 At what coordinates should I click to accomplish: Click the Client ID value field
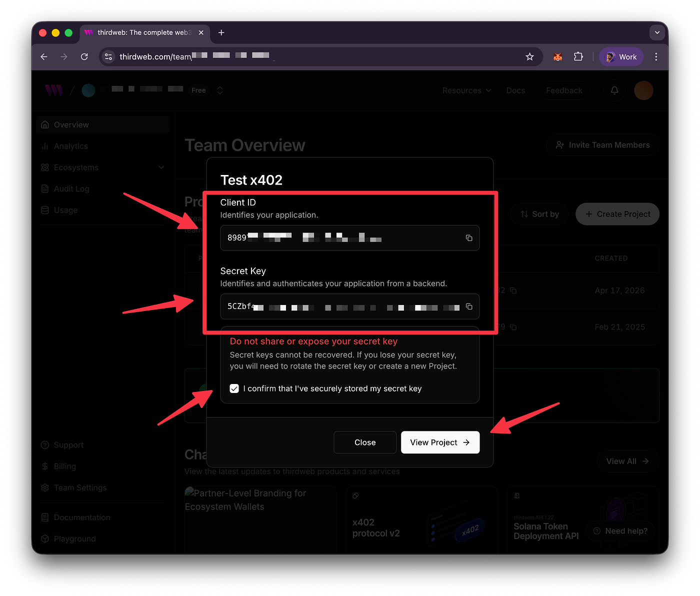pos(350,238)
